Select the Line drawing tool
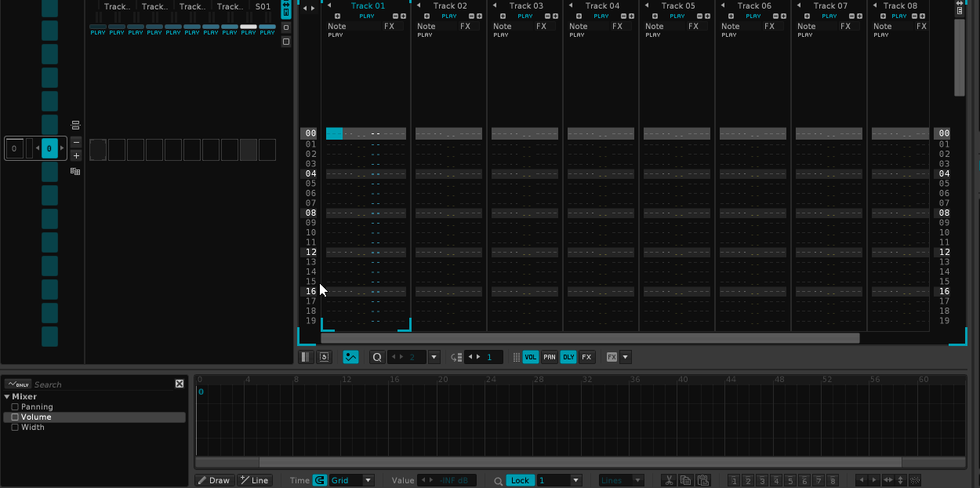 pyautogui.click(x=254, y=480)
